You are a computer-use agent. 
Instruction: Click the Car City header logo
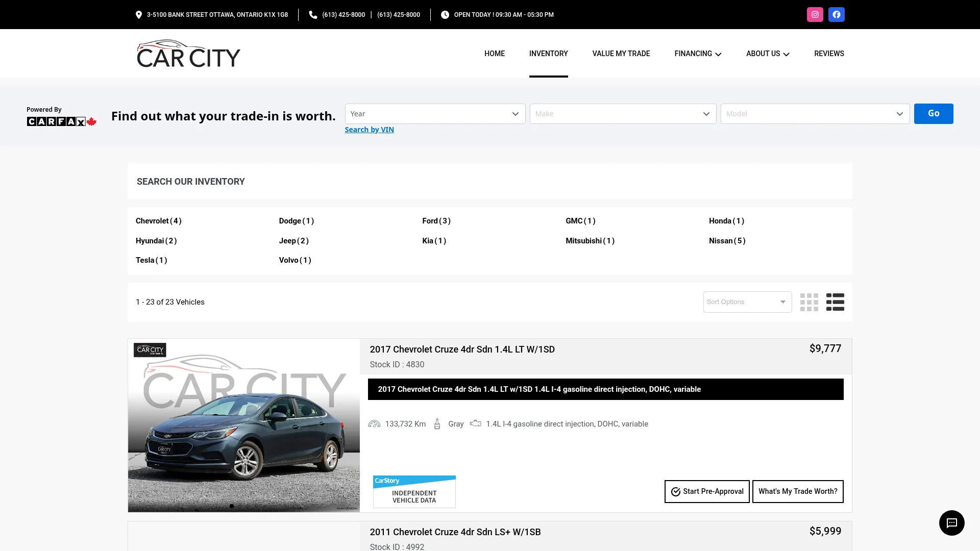click(188, 54)
